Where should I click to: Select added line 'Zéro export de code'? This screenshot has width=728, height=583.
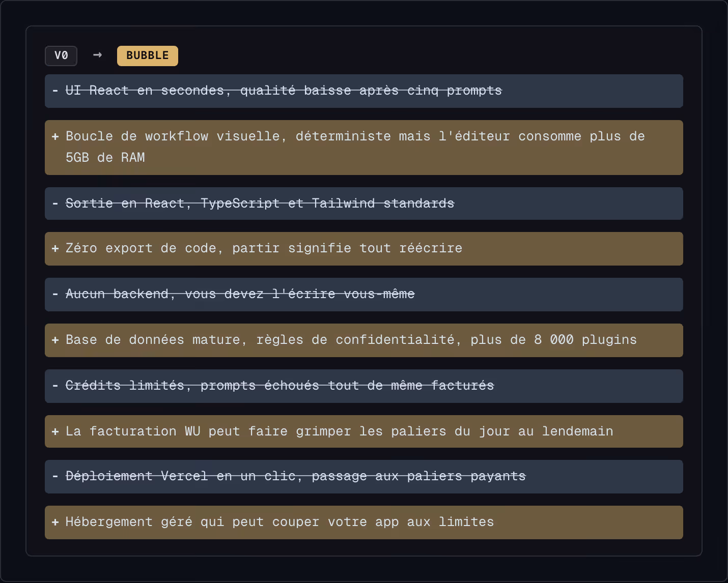[x=364, y=249]
